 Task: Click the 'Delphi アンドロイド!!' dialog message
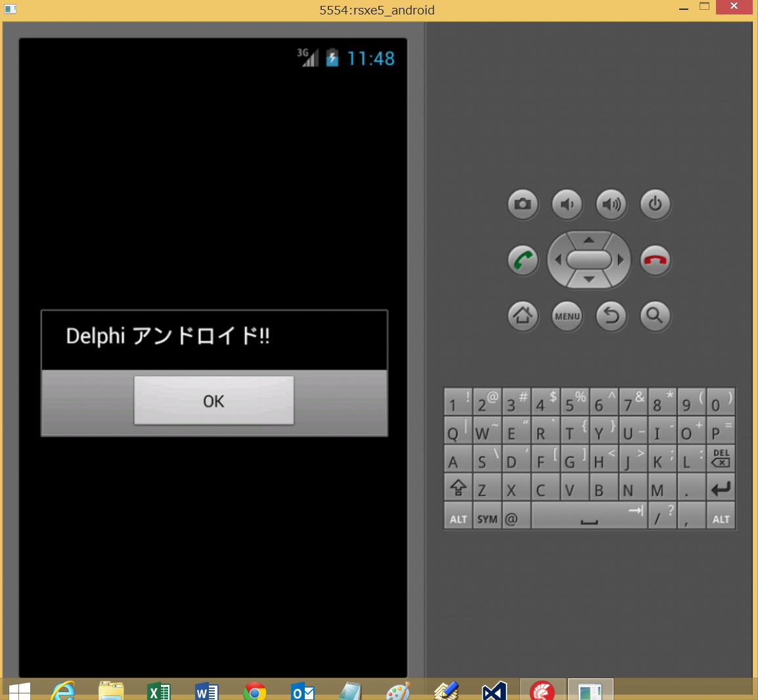167,336
